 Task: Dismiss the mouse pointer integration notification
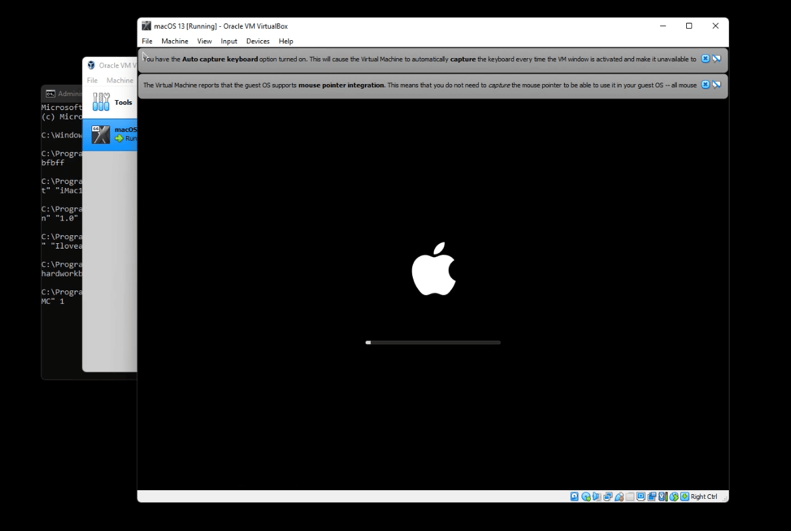click(x=705, y=85)
